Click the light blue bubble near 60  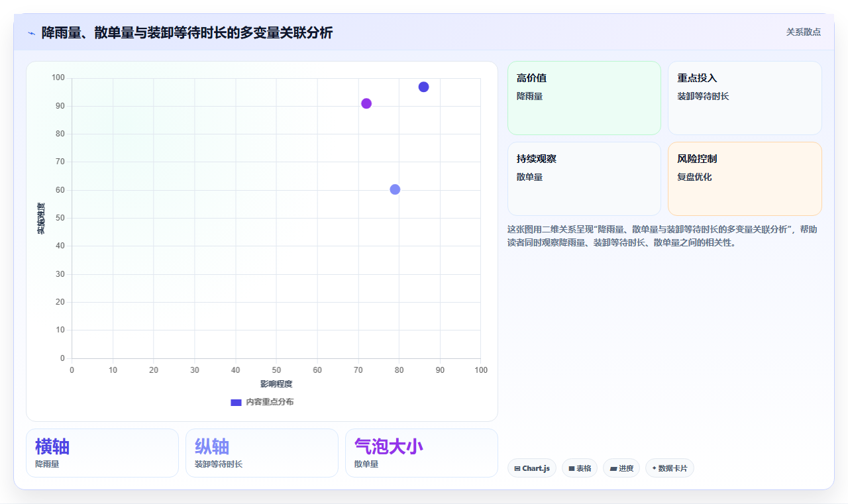(395, 189)
